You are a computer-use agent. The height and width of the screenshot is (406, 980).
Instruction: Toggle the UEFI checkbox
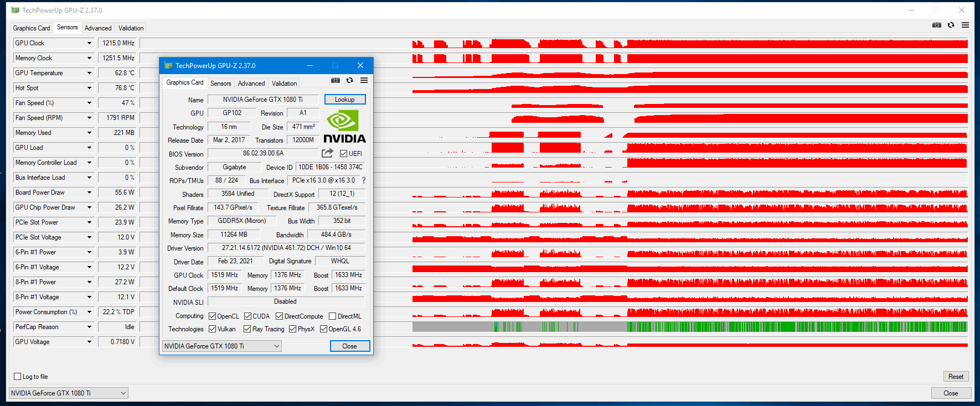[343, 154]
